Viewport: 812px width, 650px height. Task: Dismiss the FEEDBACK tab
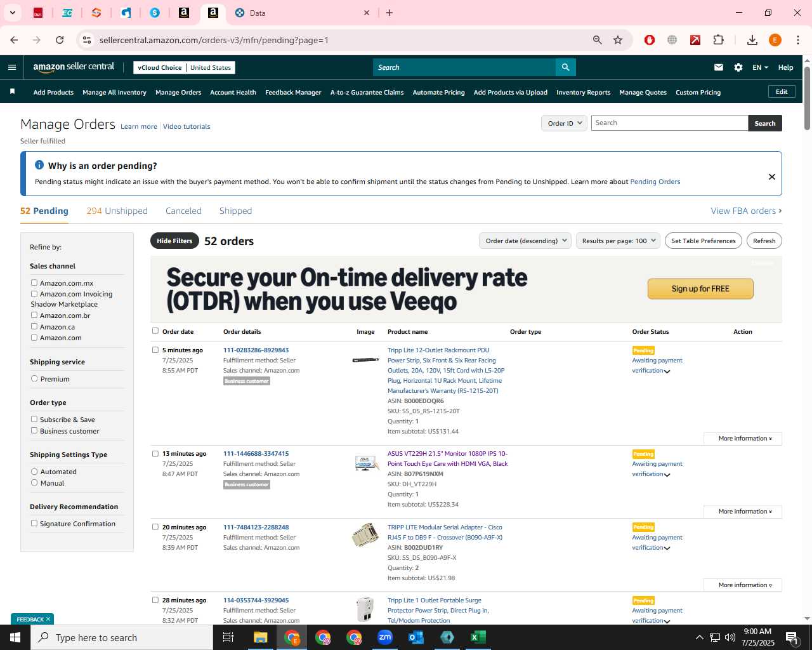48,619
